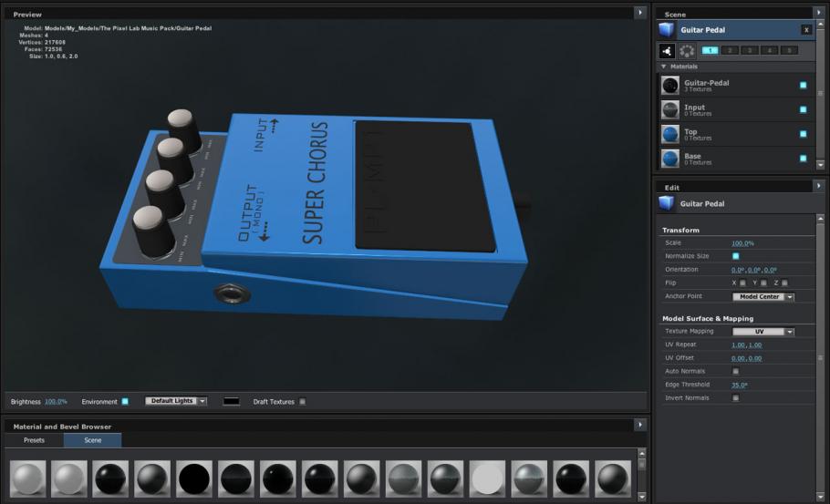
Task: Click material browser scroll down arrow
Action: [642, 497]
